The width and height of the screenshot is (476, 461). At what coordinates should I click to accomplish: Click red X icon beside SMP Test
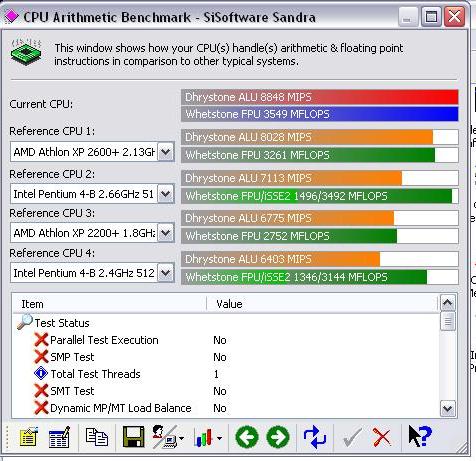pyautogui.click(x=41, y=357)
